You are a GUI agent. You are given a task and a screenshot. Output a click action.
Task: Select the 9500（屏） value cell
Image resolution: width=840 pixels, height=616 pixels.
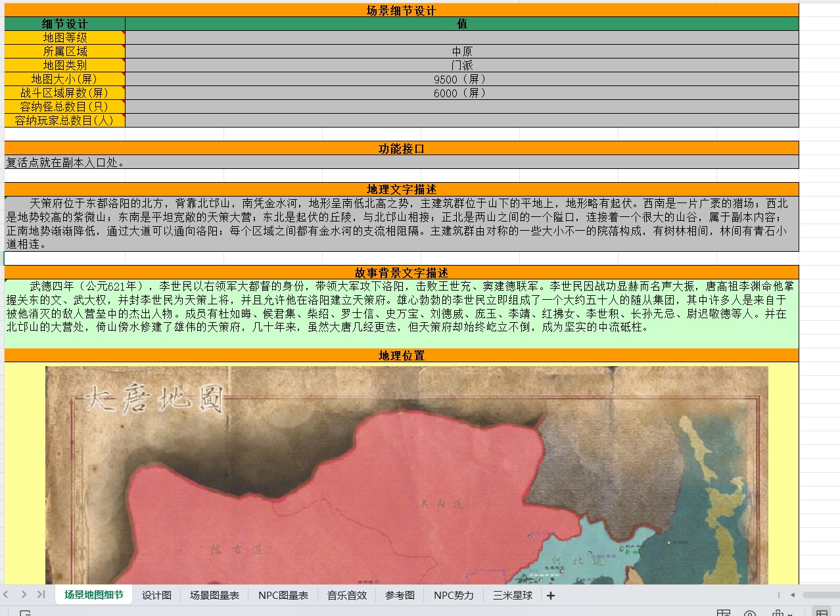462,79
